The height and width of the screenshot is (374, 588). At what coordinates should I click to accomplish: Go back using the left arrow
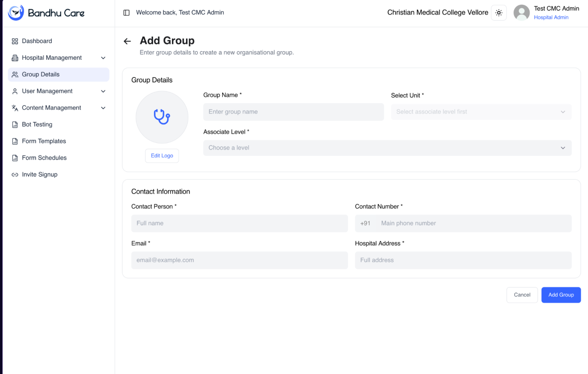[127, 41]
